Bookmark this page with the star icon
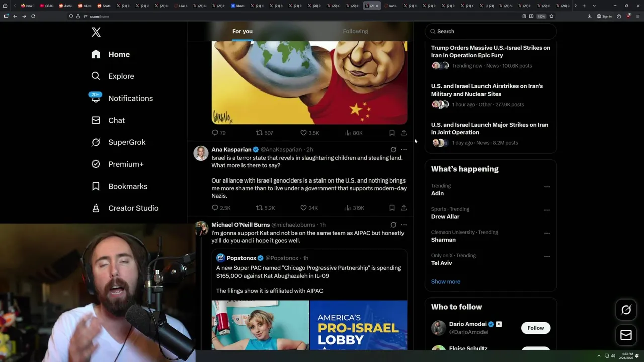 [551, 16]
